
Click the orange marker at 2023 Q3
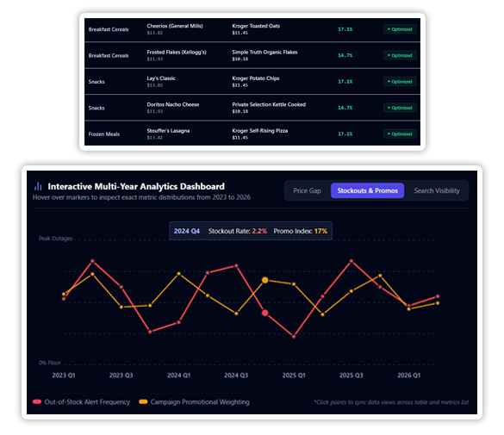[121, 307]
